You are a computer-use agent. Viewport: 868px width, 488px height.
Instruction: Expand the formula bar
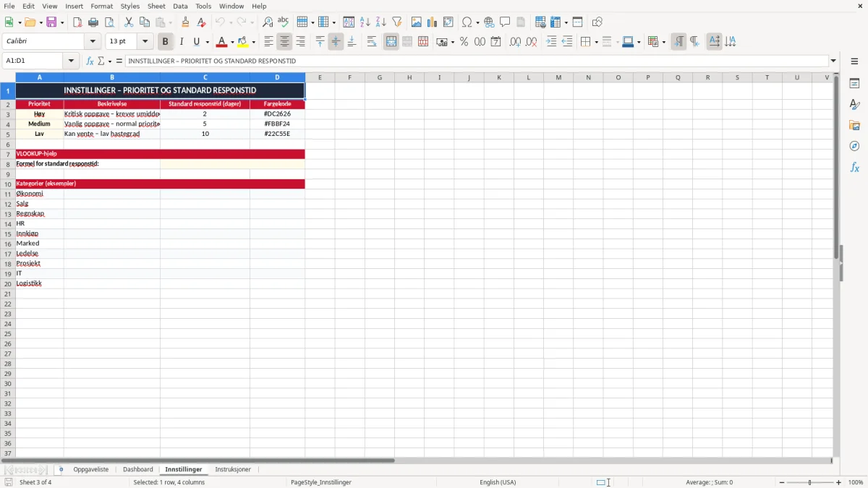click(x=833, y=61)
